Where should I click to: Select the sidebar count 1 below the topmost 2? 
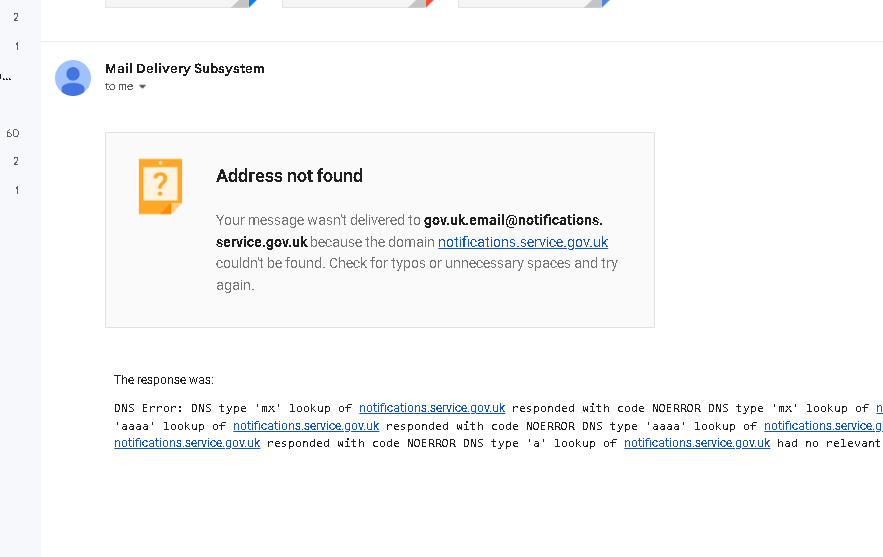17,46
